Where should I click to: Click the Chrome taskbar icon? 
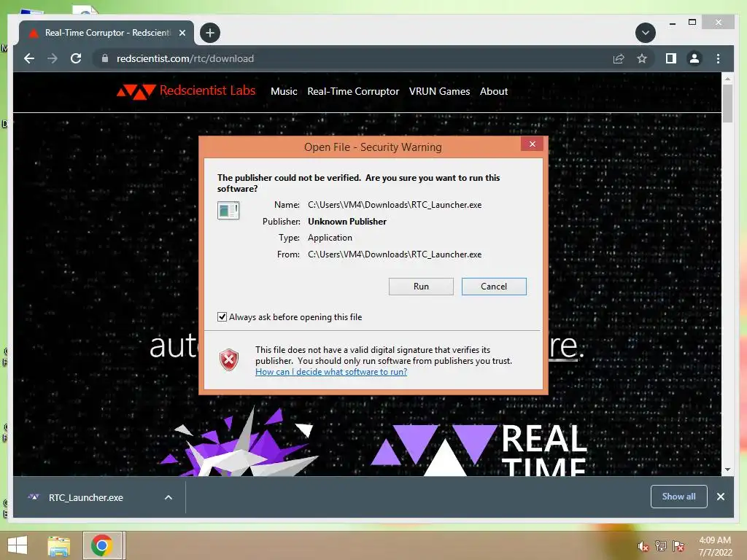pyautogui.click(x=102, y=545)
